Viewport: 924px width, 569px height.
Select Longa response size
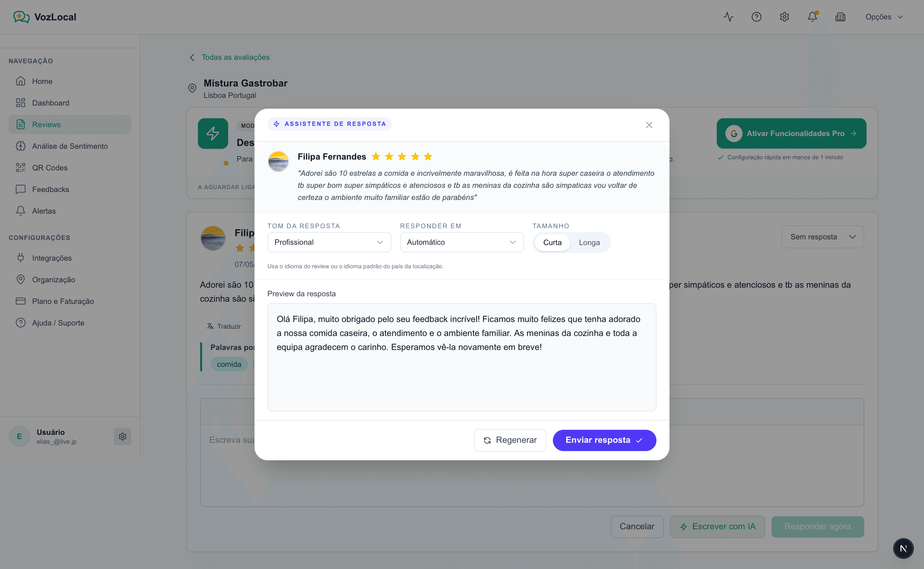tap(589, 243)
